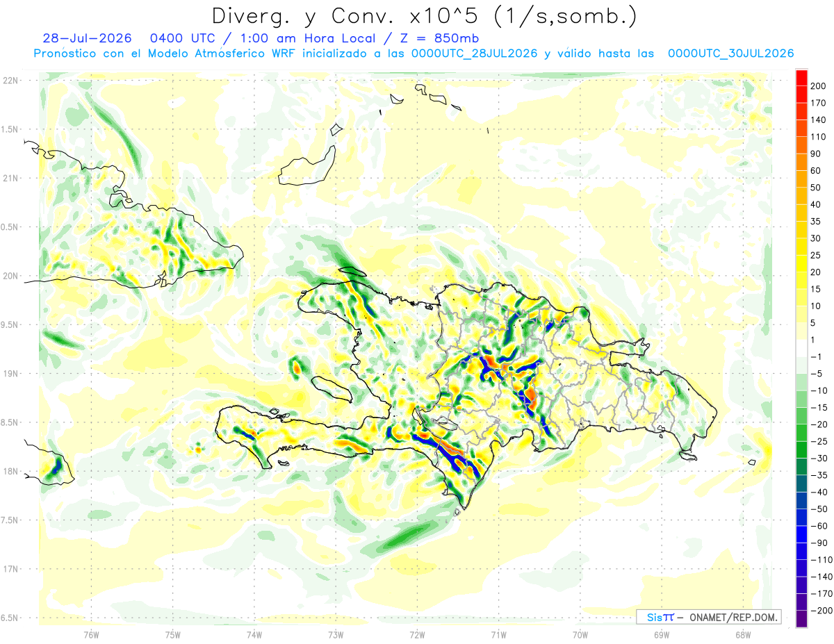The image size is (834, 644).
Task: Click the valid-until time '0000UTC_30JUL2026'
Action: [x=730, y=53]
